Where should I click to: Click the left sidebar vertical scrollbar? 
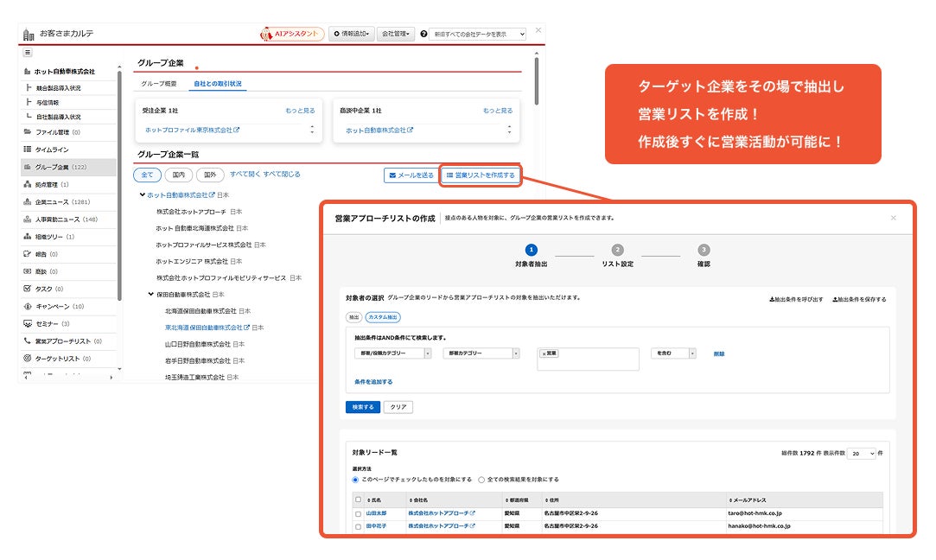(x=119, y=185)
